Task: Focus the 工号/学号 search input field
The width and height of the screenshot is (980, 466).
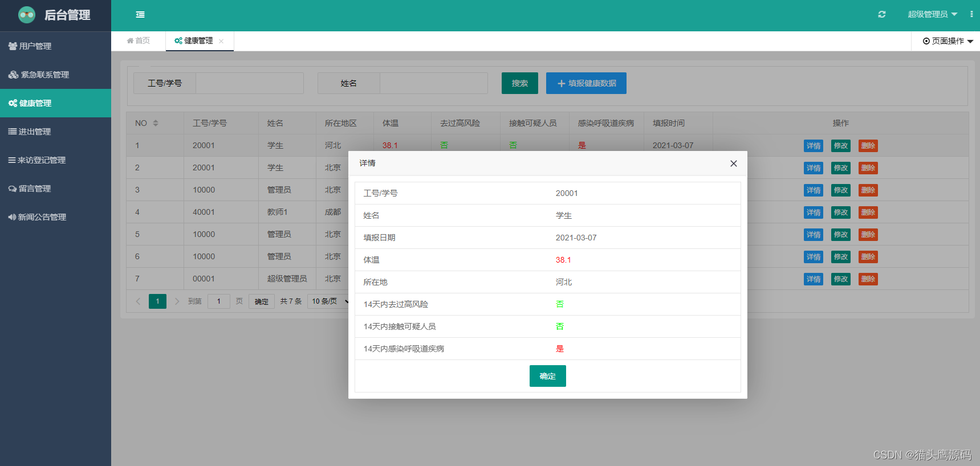Action: [x=250, y=83]
